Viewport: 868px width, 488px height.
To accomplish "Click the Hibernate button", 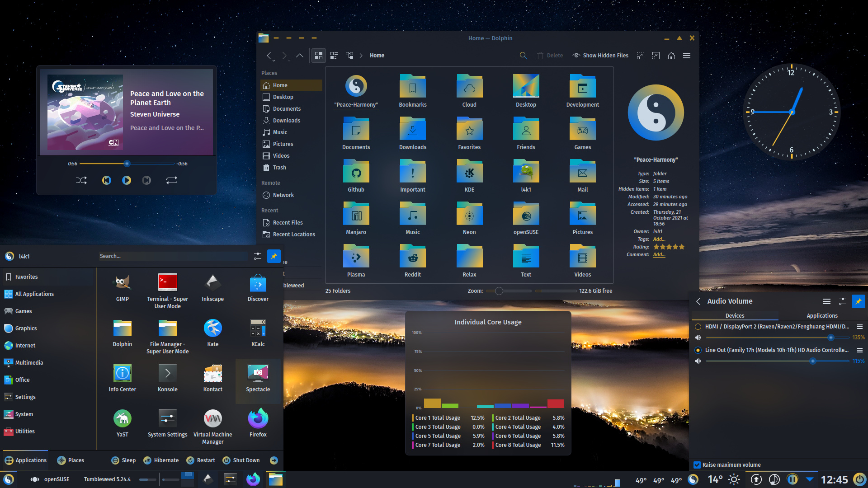I will [161, 460].
